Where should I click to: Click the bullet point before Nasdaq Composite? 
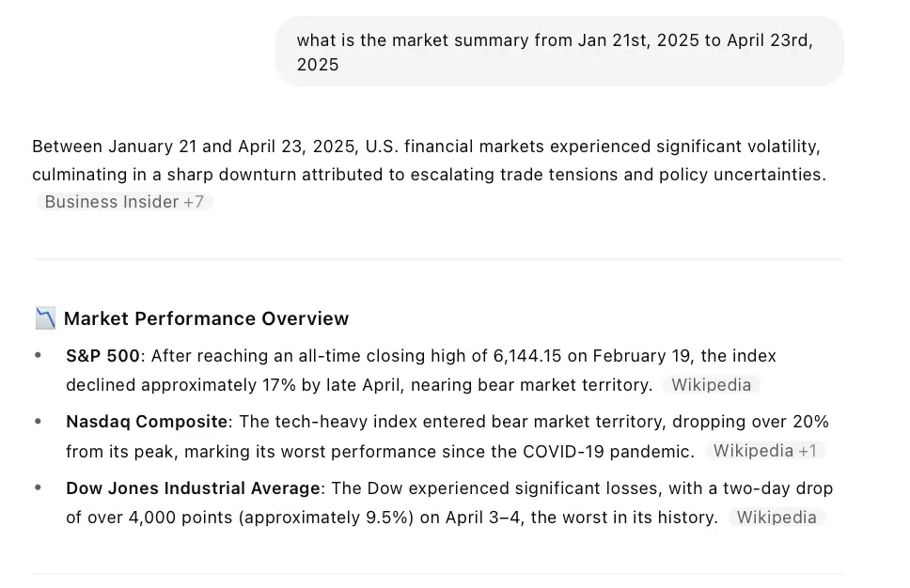39,422
